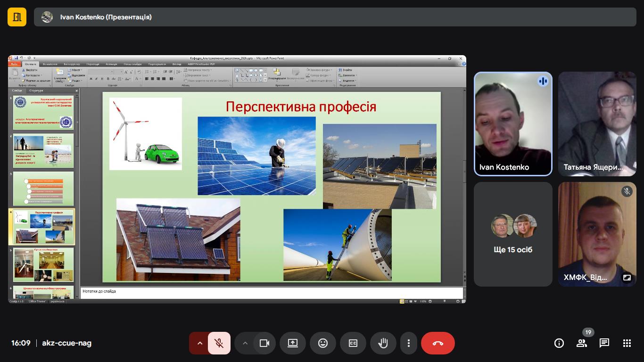Viewport: 644px width, 362px height.
Task: Start presenting your screen
Action: click(x=293, y=343)
